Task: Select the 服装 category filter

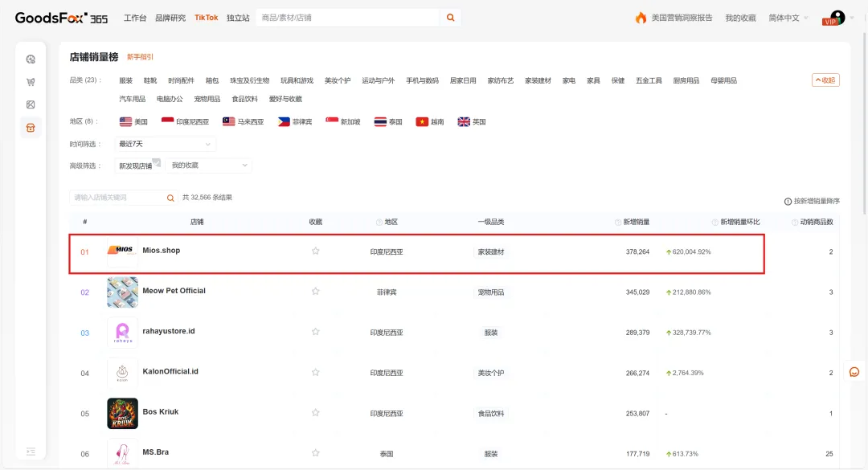Action: (125, 81)
